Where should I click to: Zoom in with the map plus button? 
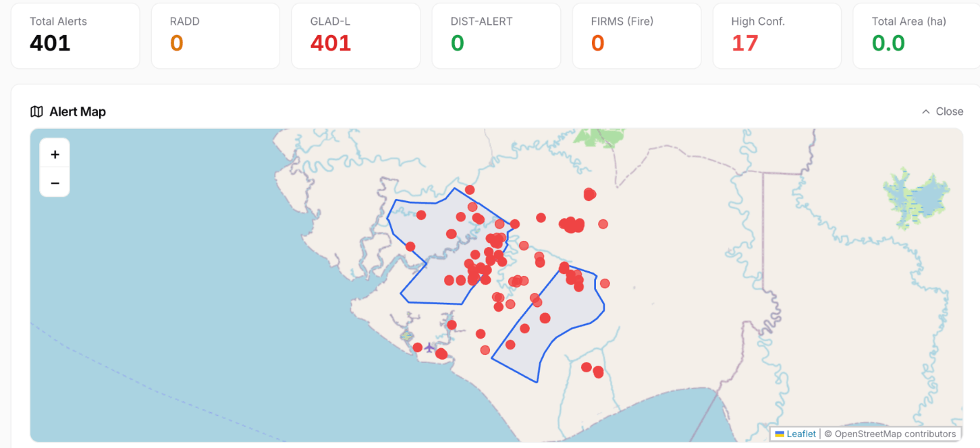click(55, 155)
